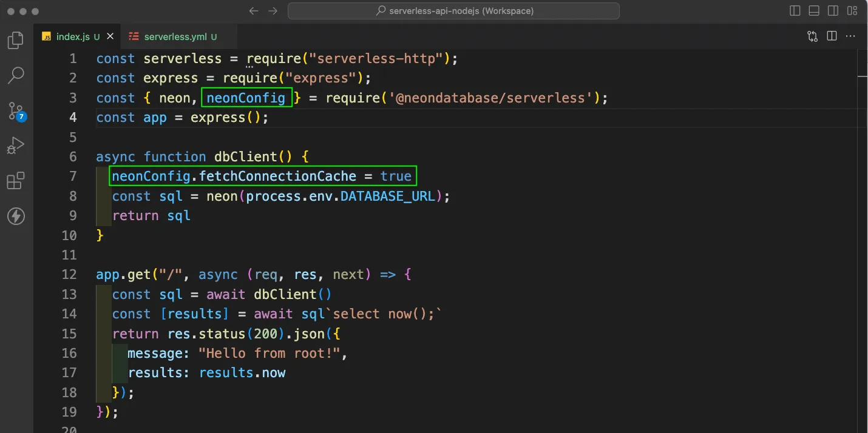Viewport: 868px width, 433px height.
Task: Click the Open Changes compare icon
Action: coord(813,36)
